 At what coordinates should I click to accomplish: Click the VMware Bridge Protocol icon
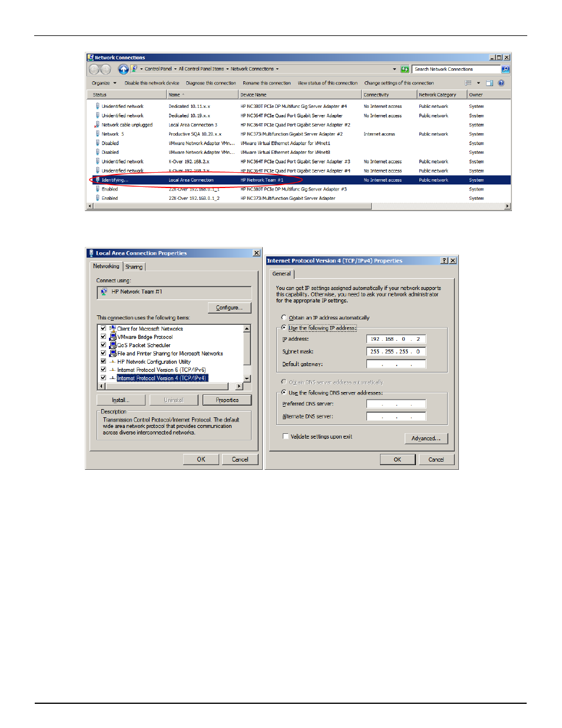pos(113,337)
